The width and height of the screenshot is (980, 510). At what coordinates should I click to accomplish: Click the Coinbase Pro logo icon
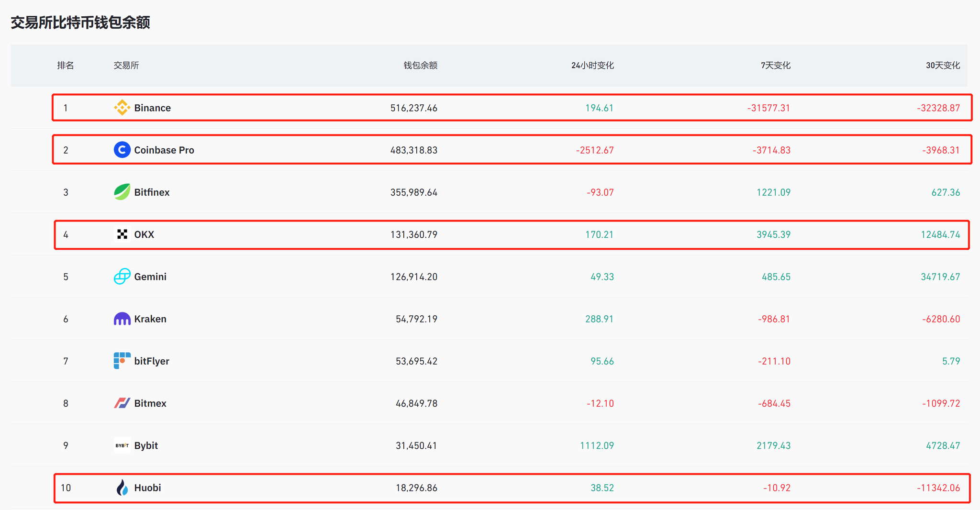tap(122, 150)
